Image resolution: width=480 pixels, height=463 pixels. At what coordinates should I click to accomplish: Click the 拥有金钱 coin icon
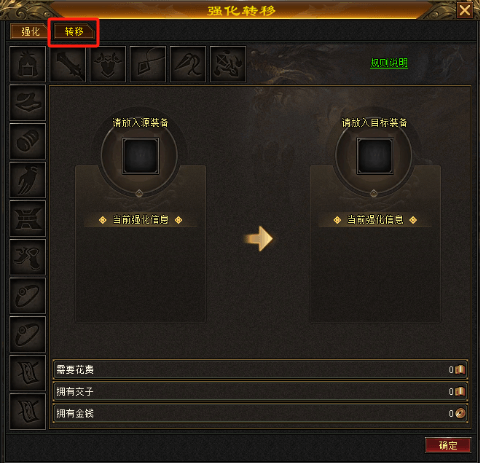460,413
